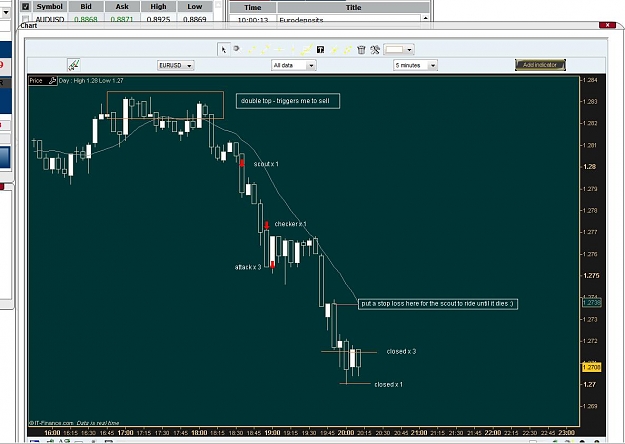Select the 'closed x 1' annotation

pos(389,385)
